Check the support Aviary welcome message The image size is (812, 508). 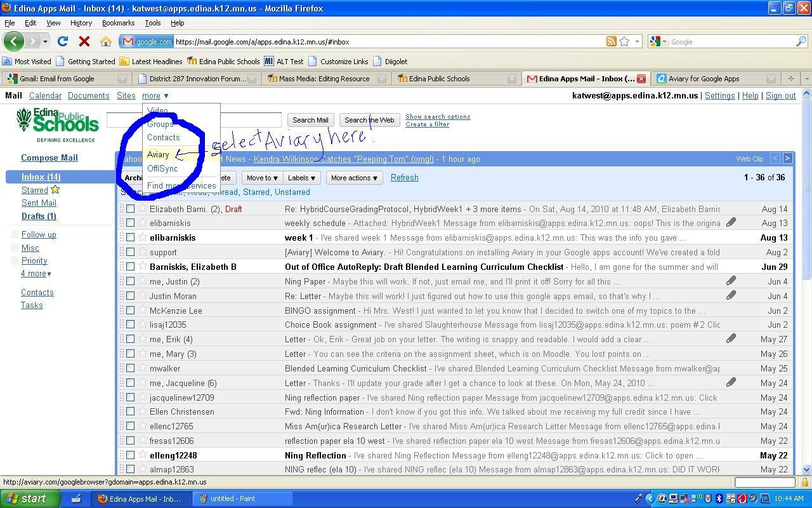coord(130,252)
